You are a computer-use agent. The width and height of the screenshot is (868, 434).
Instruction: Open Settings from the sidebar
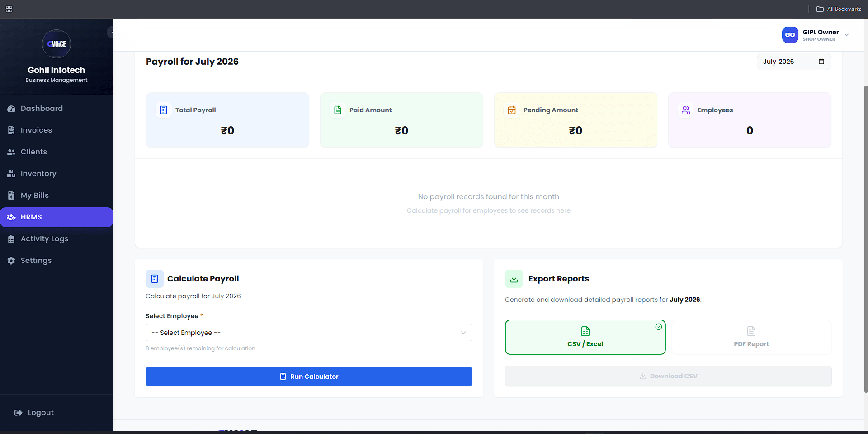coord(57,261)
